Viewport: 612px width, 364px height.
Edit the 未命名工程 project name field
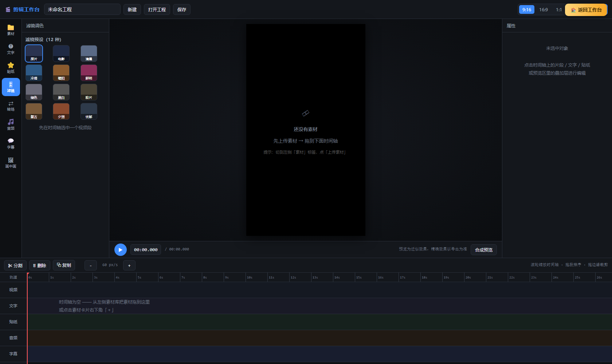pos(82,9)
